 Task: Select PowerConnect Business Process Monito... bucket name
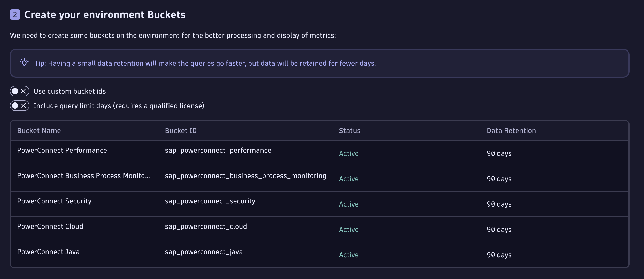coord(83,176)
